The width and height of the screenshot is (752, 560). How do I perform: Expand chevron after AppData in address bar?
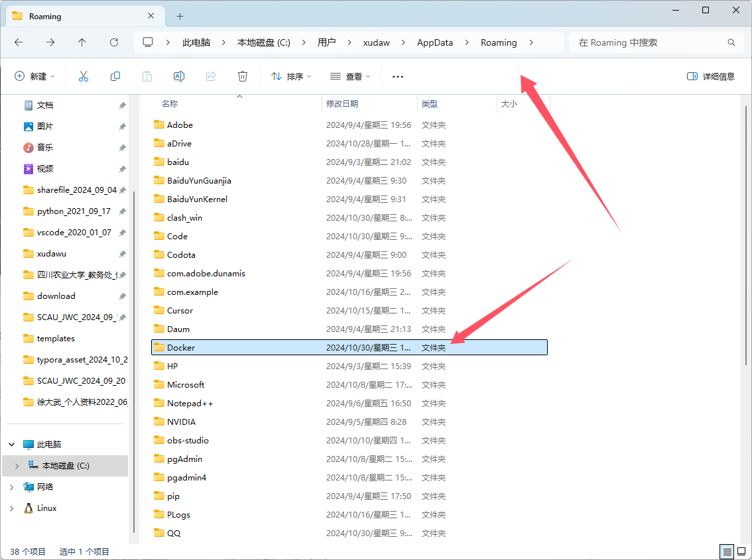click(x=467, y=42)
